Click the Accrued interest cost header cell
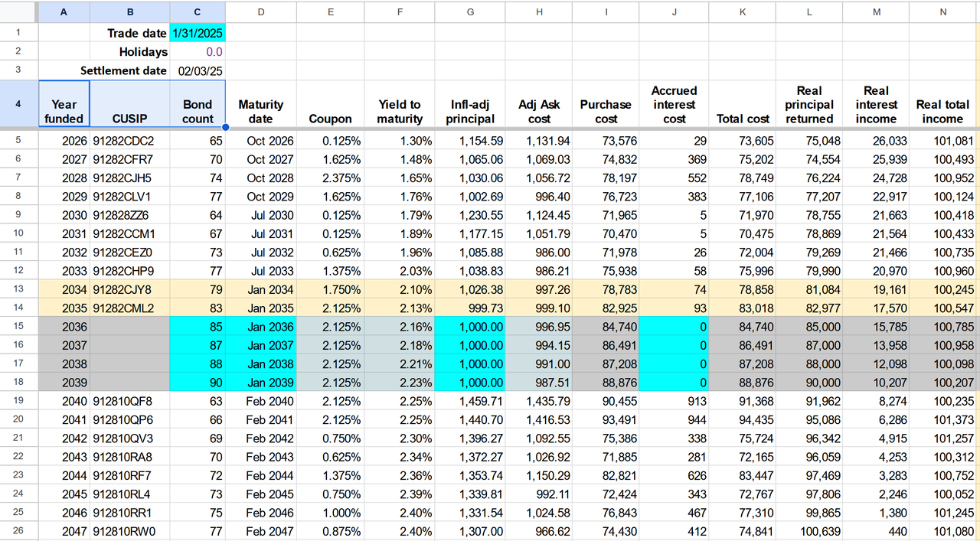The image size is (980, 541). click(x=674, y=104)
